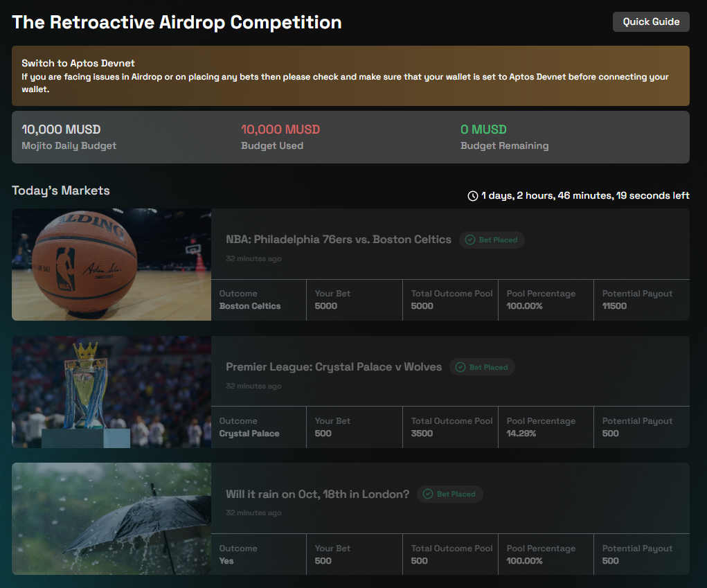Click the London rain market Your Bet '500'
The width and height of the screenshot is (707, 588).
(x=323, y=560)
